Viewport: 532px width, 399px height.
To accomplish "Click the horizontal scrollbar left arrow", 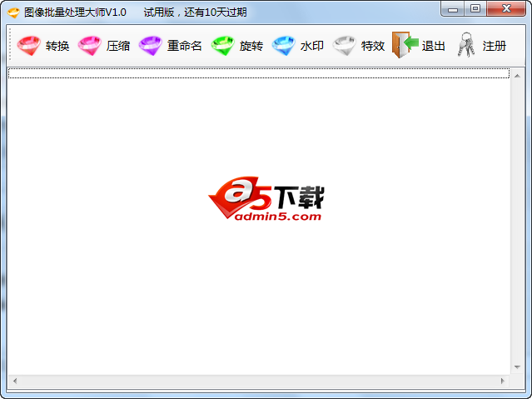I will click(x=15, y=381).
